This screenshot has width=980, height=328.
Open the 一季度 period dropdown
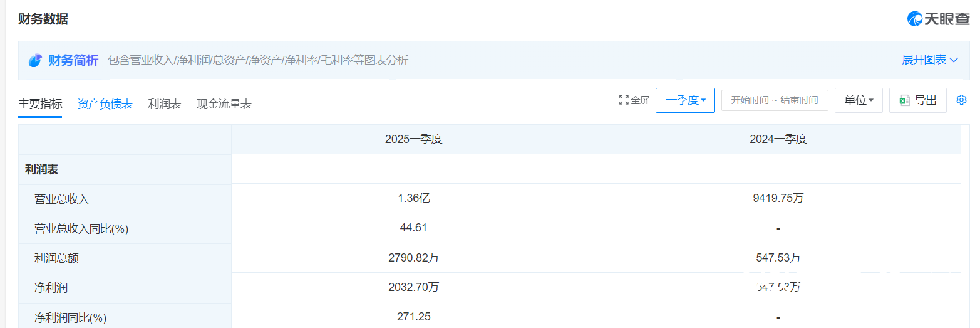pos(685,100)
